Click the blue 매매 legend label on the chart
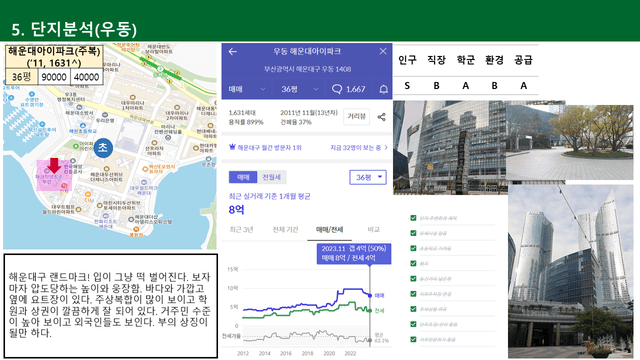Image resolution: width=640 pixels, height=360 pixels. pos(379,295)
